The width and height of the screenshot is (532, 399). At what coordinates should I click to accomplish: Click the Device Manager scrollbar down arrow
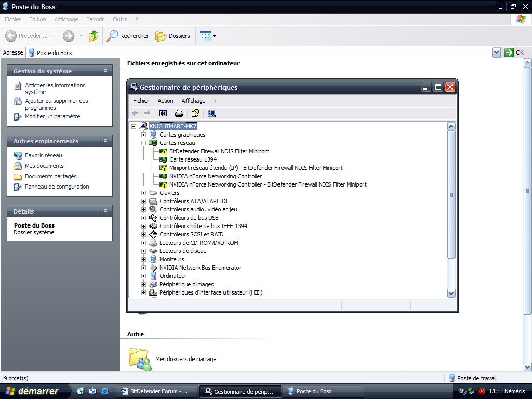[451, 294]
